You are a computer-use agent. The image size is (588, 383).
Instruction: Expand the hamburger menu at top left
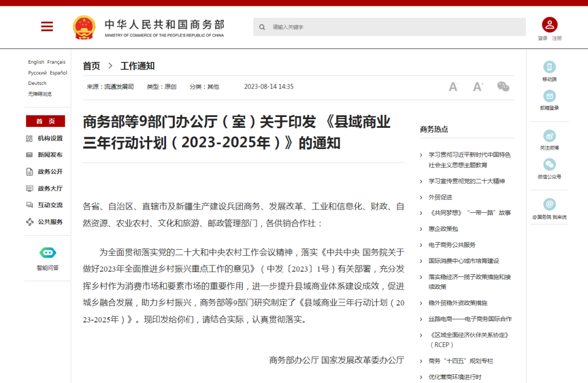47,26
